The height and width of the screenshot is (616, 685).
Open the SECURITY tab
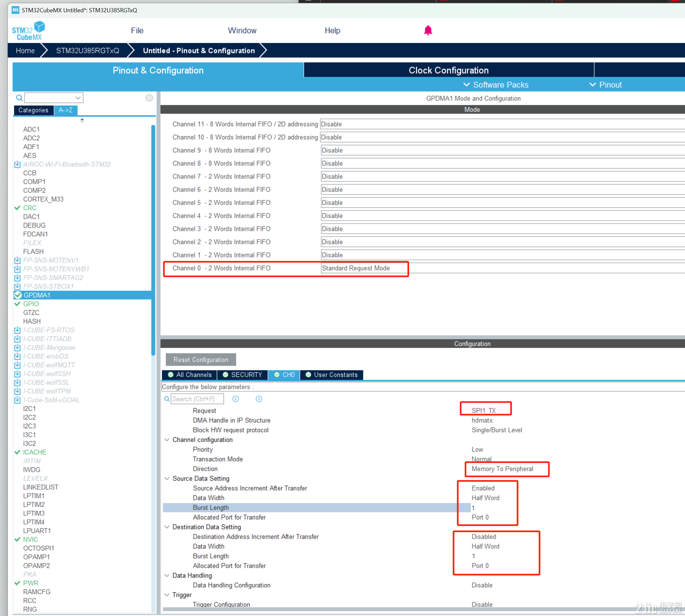point(242,375)
